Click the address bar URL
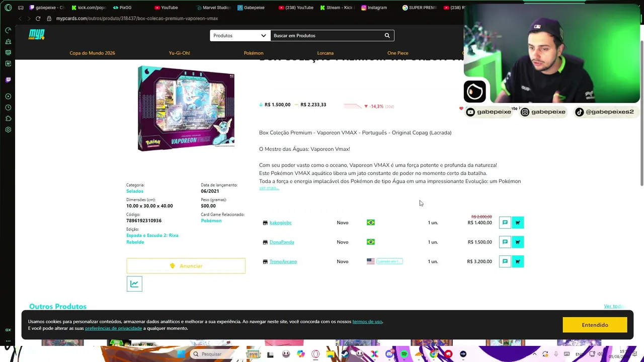This screenshot has height=362, width=644. [137, 19]
